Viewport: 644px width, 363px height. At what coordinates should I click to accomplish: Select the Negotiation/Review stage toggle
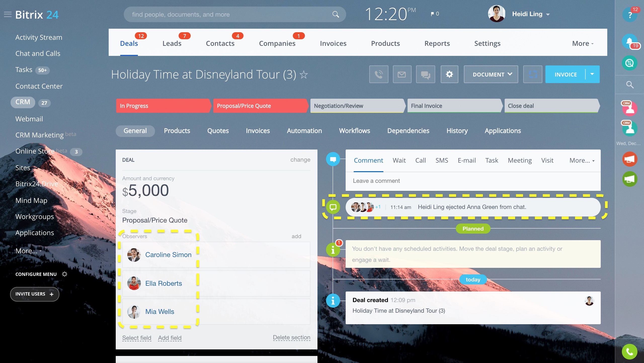[356, 106]
